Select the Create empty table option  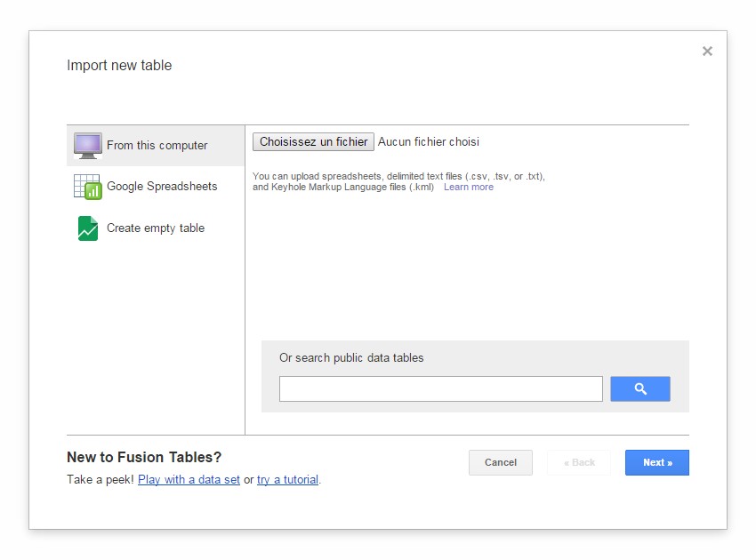[x=156, y=228]
